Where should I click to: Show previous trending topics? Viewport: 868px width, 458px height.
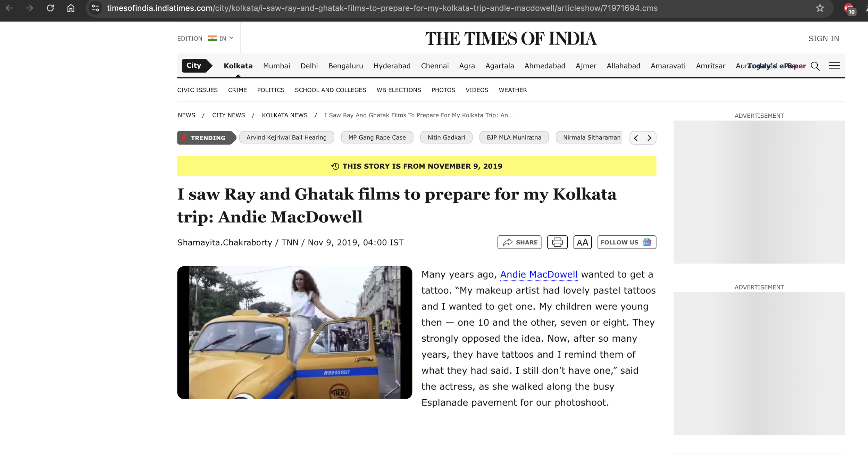pos(636,138)
